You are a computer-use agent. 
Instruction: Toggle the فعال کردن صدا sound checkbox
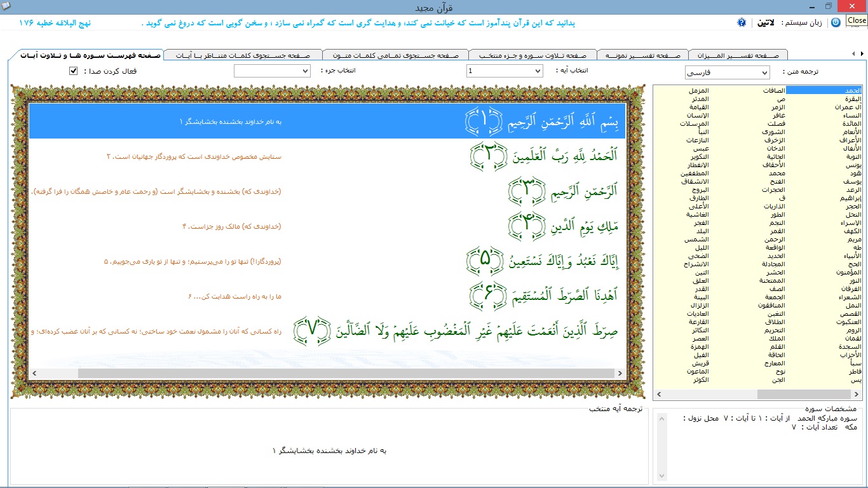point(73,71)
